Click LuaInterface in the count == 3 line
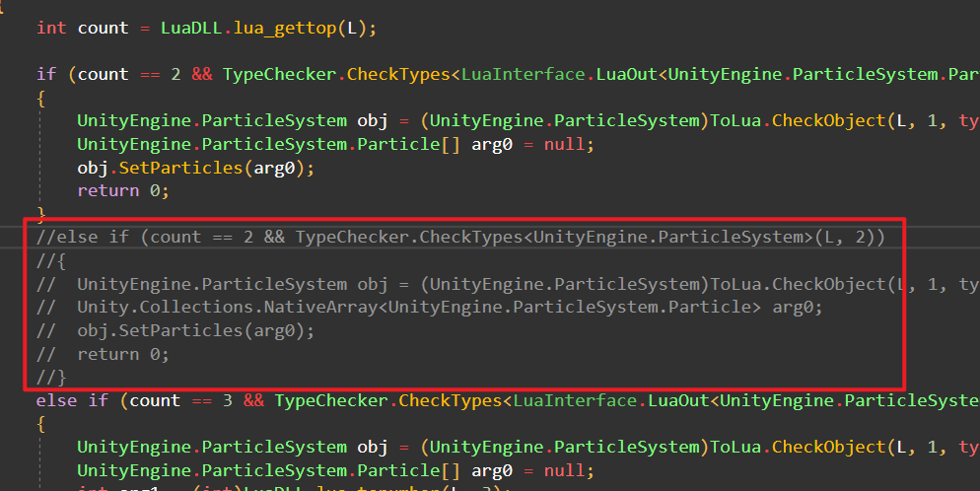Viewport: 980px width, 491px height. 575,400
